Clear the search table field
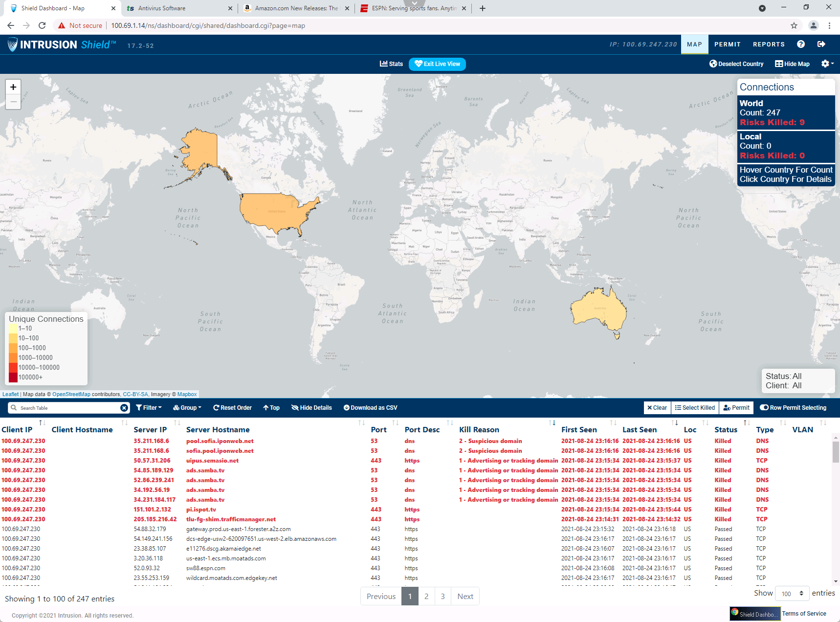 point(124,408)
